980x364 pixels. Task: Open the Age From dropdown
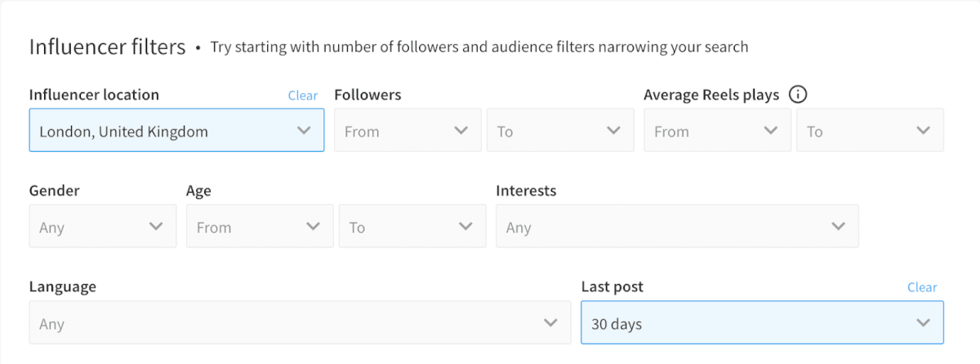(259, 227)
